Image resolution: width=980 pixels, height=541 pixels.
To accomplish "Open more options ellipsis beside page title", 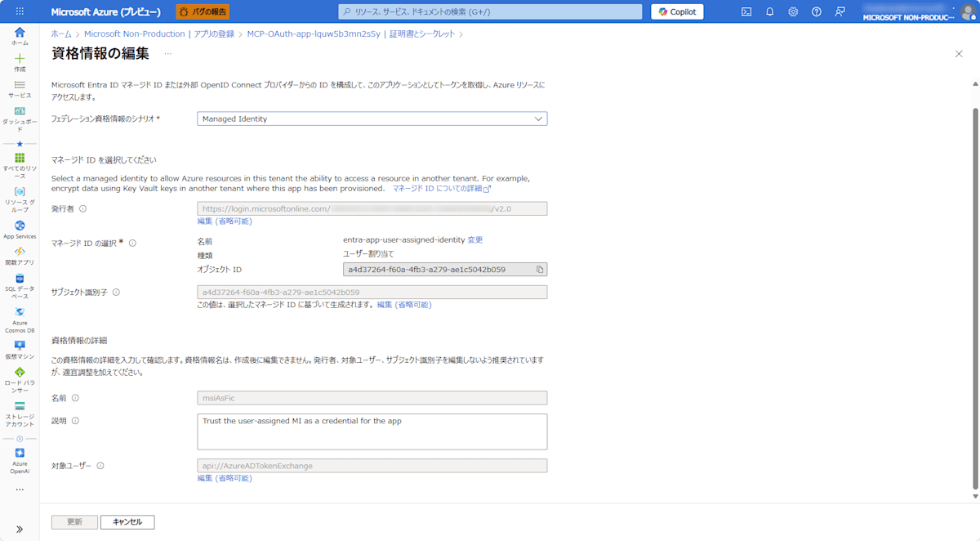I will [168, 54].
